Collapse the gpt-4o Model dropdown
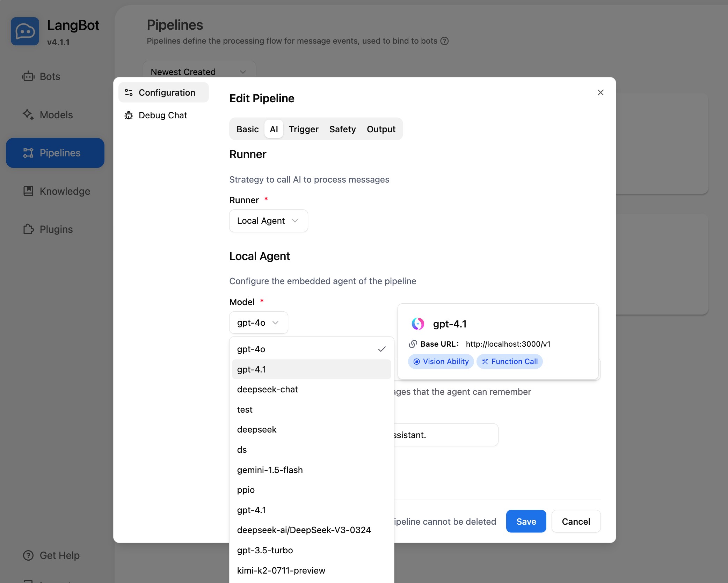This screenshot has height=583, width=728. [x=258, y=323]
